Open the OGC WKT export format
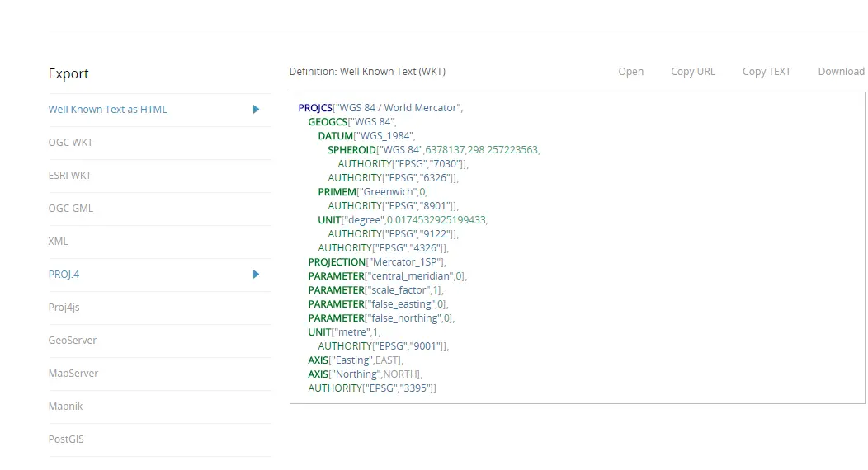This screenshot has width=868, height=470. click(71, 143)
